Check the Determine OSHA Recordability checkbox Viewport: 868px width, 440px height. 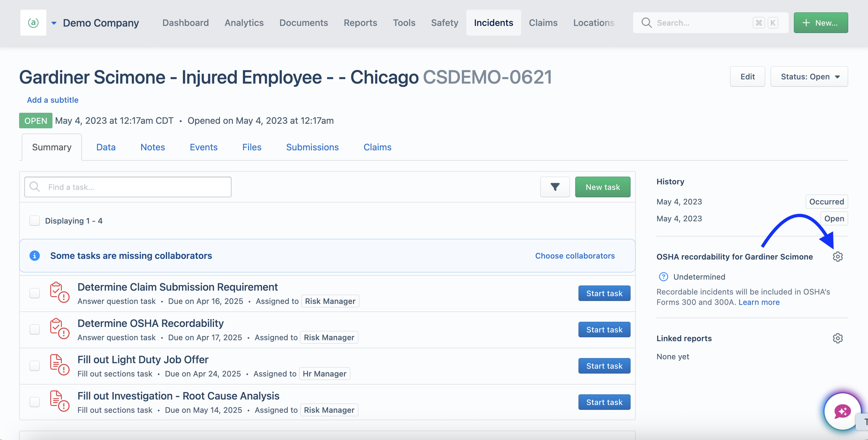(x=35, y=330)
